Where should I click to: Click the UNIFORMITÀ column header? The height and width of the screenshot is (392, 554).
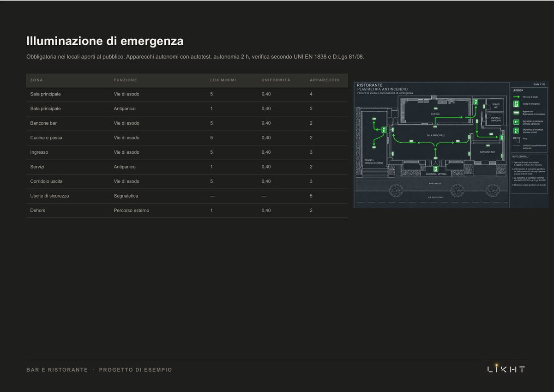click(276, 80)
